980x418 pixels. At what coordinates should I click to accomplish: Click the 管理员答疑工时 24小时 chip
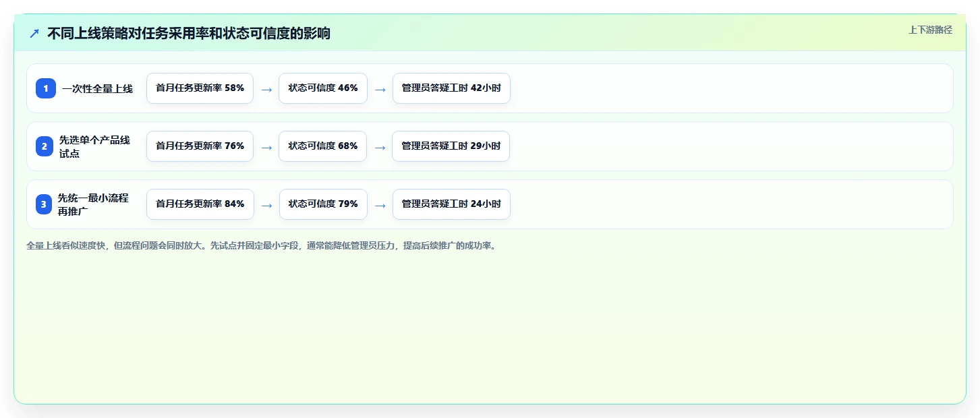point(451,204)
